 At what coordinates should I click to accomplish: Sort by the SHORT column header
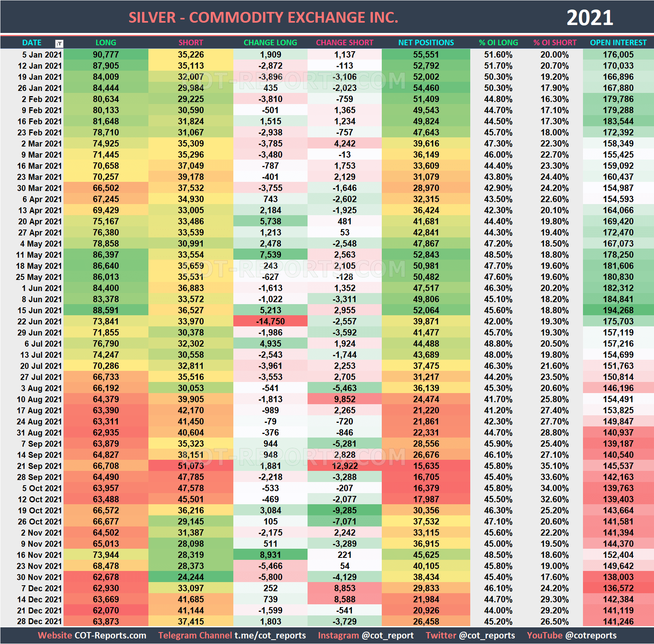190,42
